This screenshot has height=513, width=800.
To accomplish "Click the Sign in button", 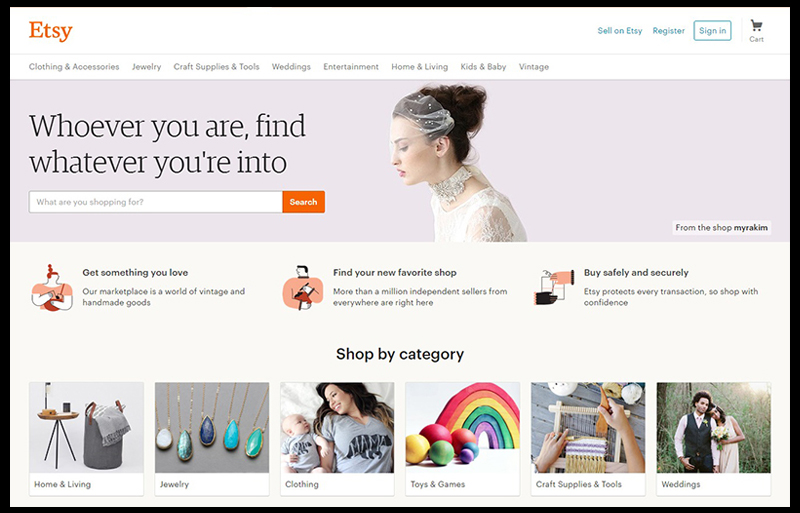I will pos(712,31).
